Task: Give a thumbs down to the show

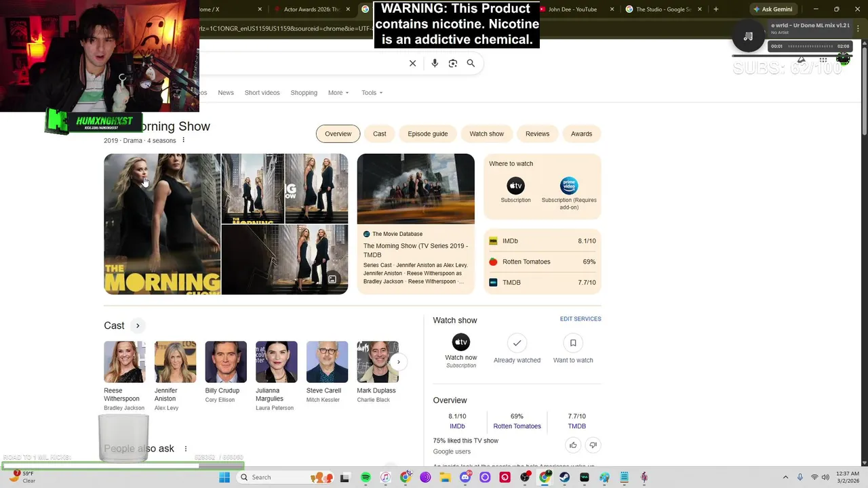Action: 593,445
